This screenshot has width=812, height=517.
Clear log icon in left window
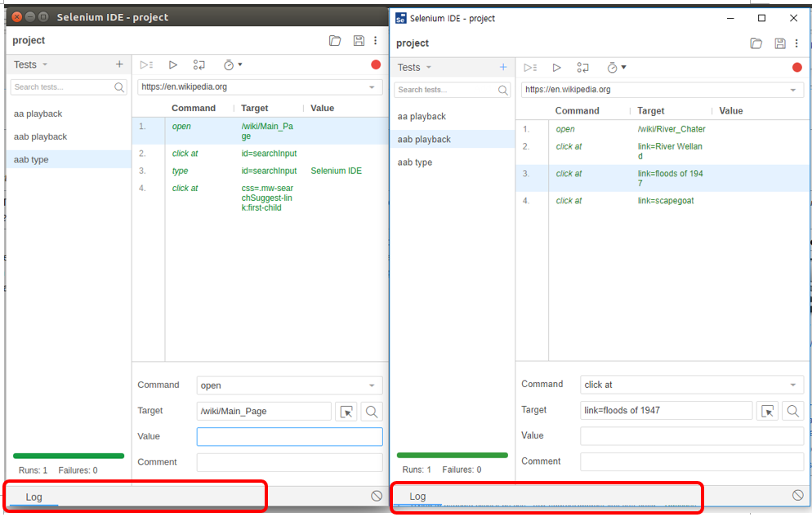377,496
